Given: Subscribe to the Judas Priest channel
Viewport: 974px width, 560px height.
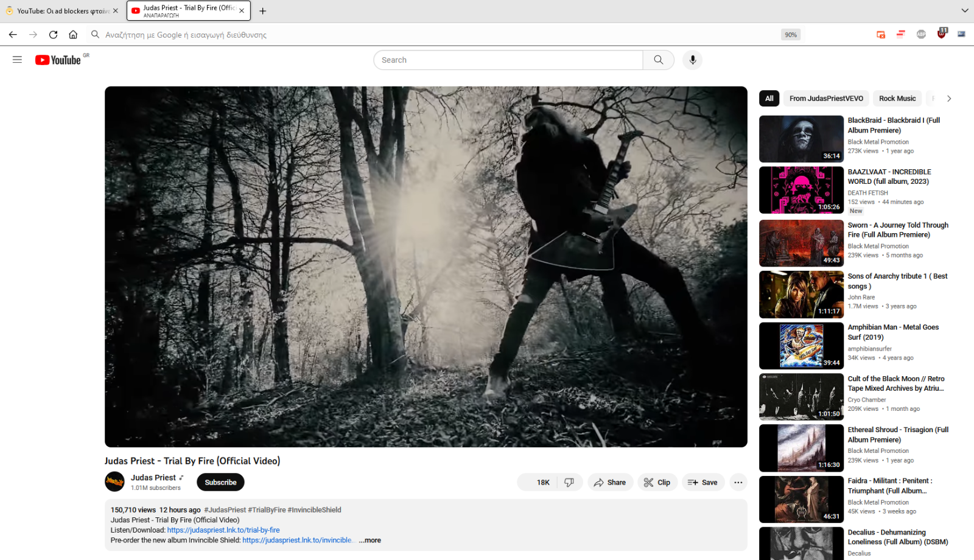Looking at the screenshot, I should [x=220, y=482].
